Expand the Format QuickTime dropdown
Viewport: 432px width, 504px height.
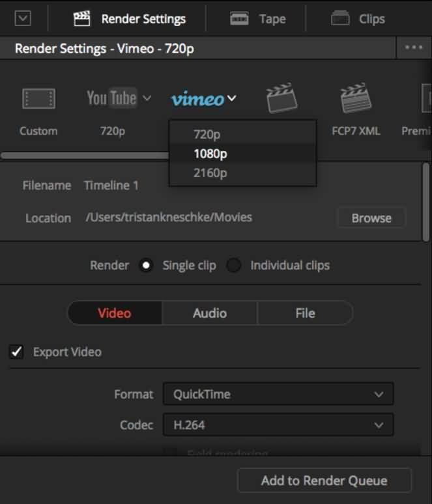point(278,394)
